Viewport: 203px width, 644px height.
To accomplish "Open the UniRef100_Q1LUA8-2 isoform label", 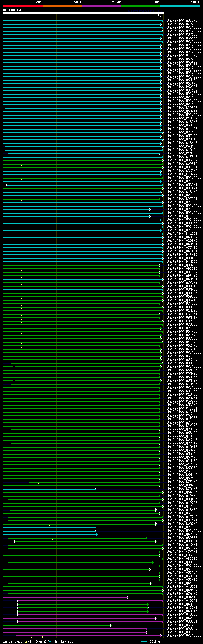I will click(184, 216).
